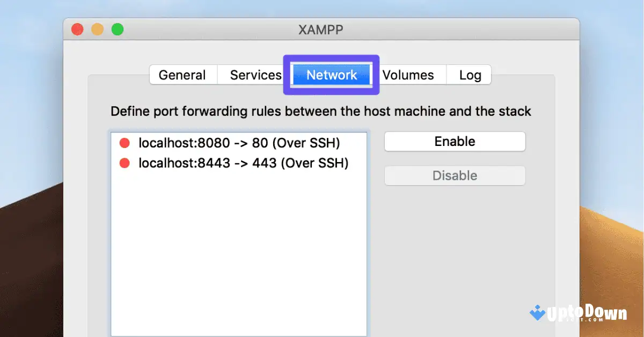Click the green zoom button in title bar
The image size is (644, 337).
118,30
